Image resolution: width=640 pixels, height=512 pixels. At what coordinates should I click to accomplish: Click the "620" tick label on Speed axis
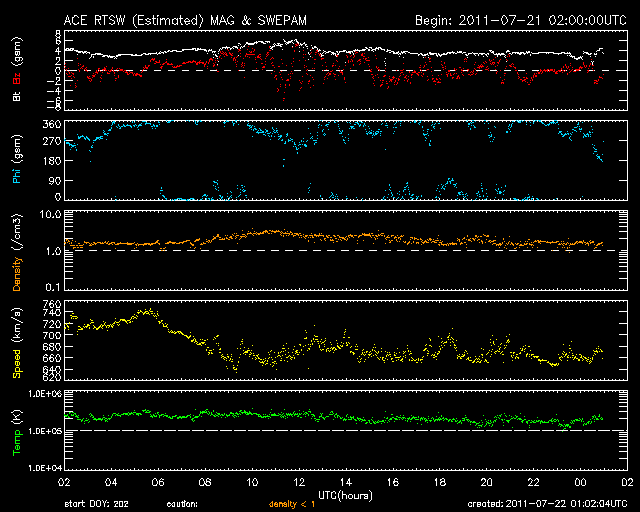coord(52,377)
